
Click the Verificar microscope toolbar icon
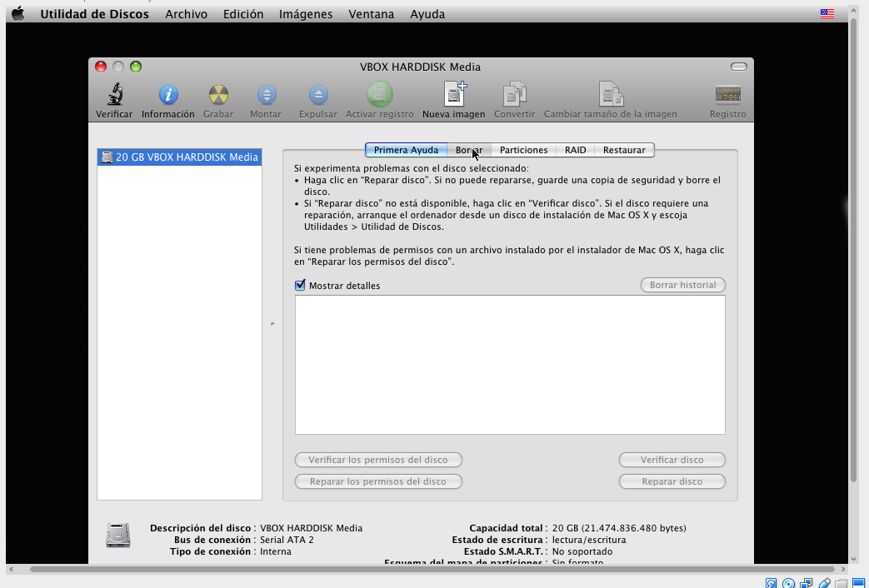tap(115, 95)
